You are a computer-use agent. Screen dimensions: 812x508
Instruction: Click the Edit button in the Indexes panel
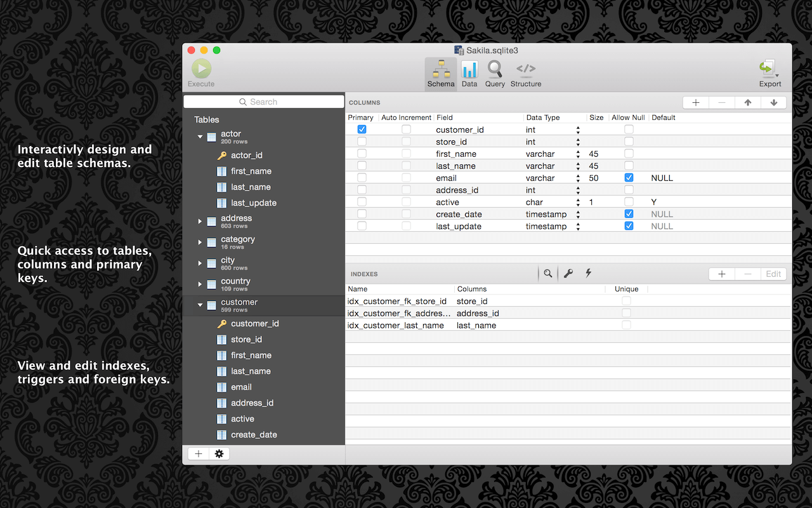(773, 273)
